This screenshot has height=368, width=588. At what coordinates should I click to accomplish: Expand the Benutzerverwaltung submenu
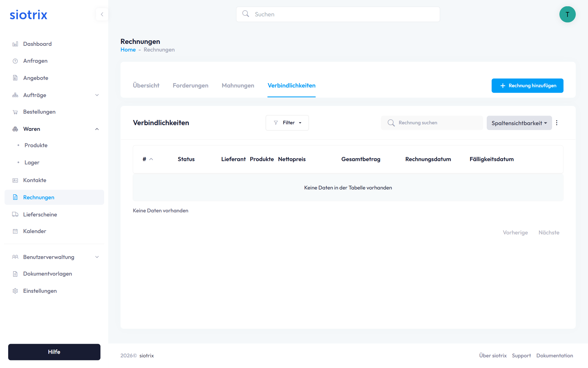(97, 257)
